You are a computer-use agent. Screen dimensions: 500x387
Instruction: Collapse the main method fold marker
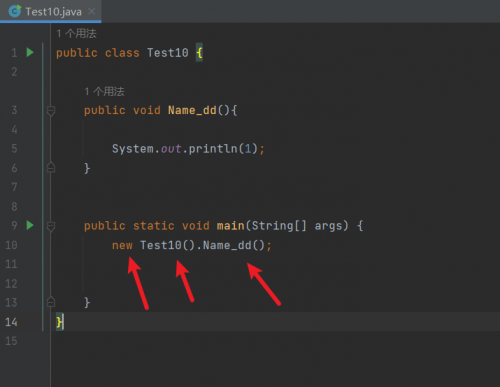point(51,226)
